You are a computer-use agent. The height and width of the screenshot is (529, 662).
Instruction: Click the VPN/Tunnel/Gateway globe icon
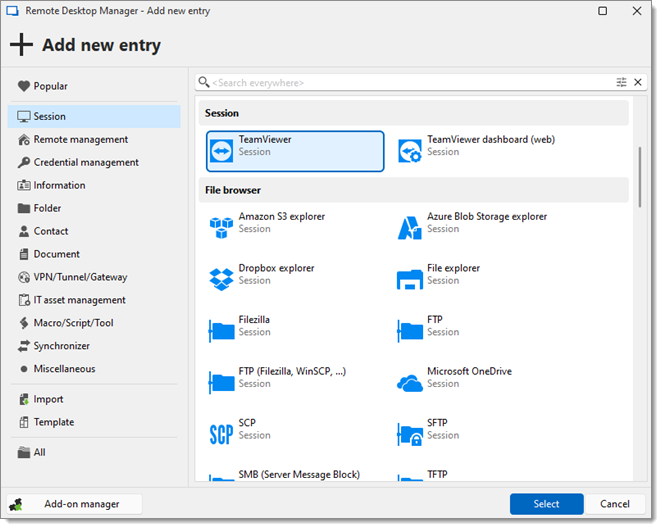(x=24, y=277)
